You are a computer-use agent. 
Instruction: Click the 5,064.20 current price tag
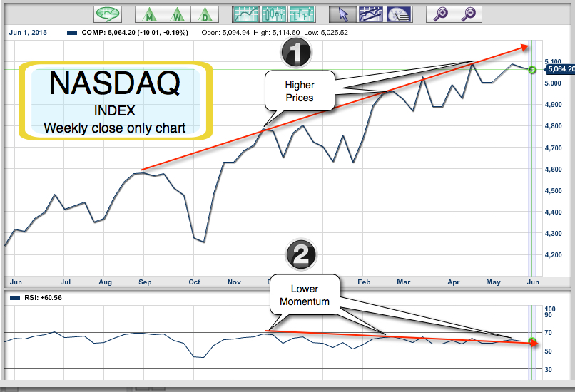tap(560, 69)
